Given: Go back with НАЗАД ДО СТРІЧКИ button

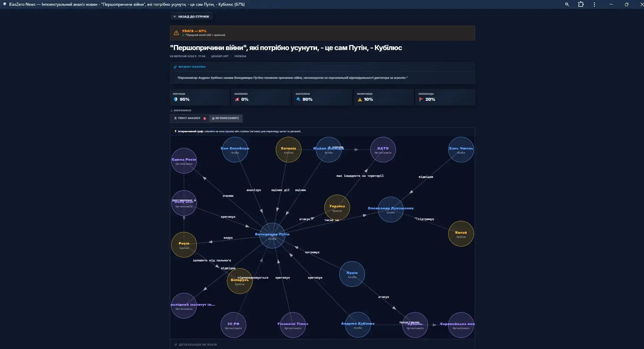Looking at the screenshot, I should coord(191,17).
